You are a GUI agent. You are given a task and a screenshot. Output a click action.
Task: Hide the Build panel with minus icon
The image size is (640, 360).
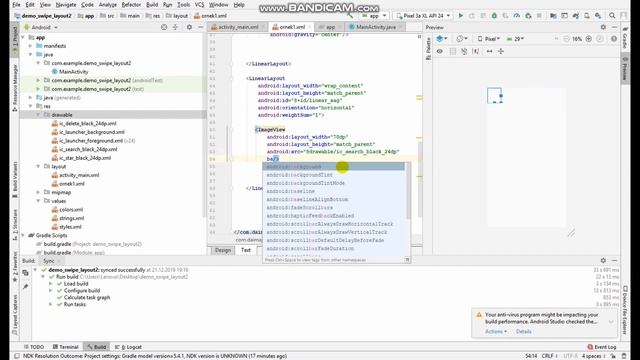click(x=614, y=260)
